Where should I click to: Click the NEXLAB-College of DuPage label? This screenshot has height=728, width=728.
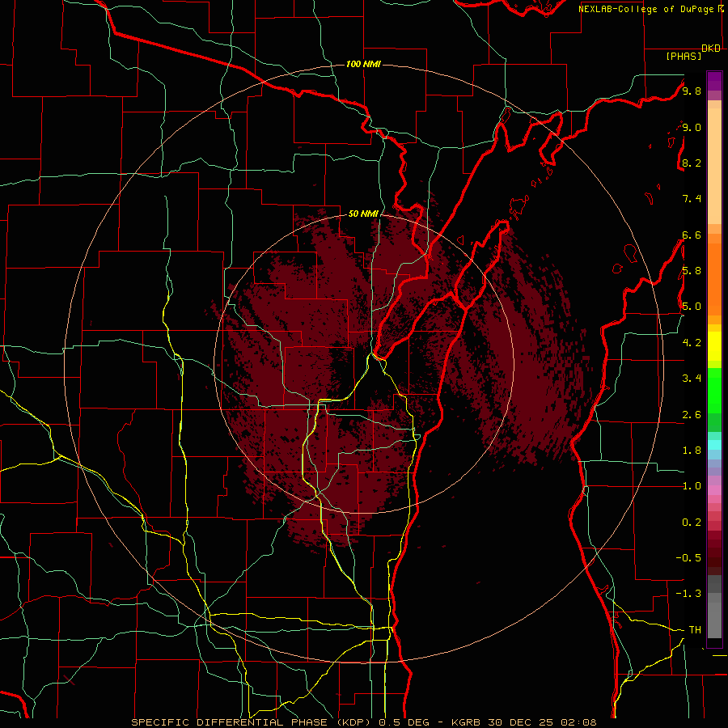tap(646, 9)
